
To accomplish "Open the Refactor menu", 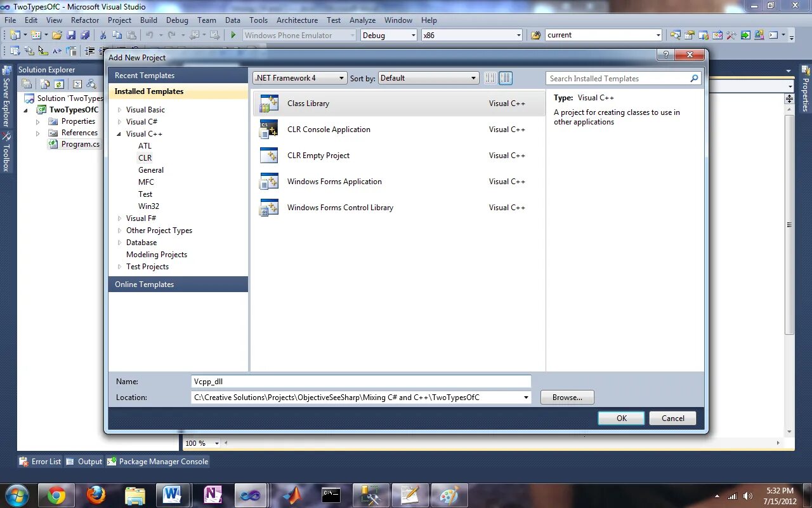I will (x=85, y=20).
